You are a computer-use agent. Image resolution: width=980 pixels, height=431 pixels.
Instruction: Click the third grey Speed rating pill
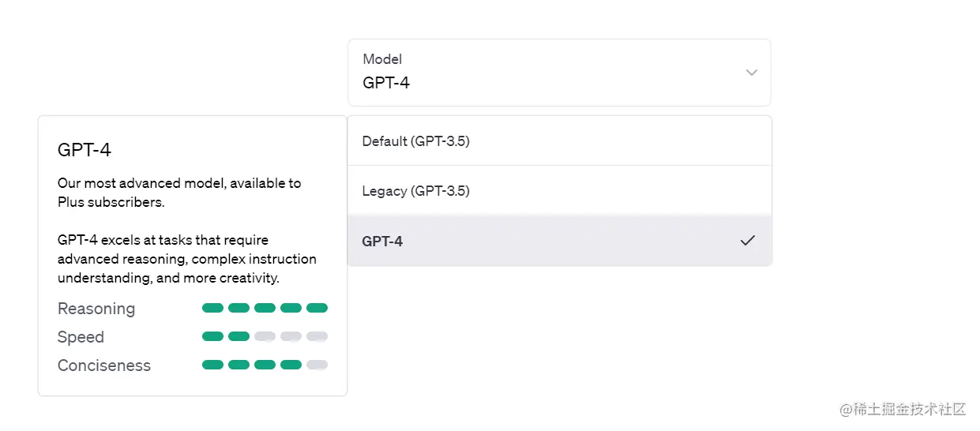(x=265, y=336)
